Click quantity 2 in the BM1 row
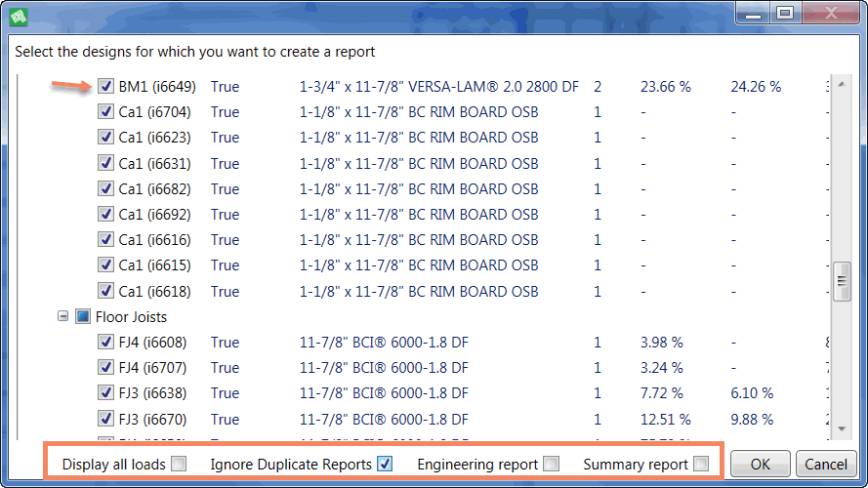 [x=598, y=87]
